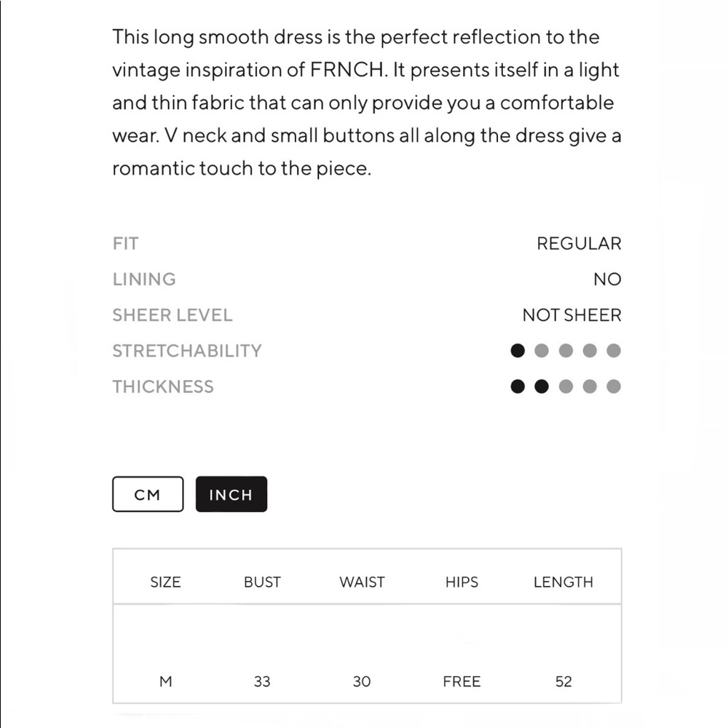Click the FREE hips value
This screenshot has width=728, height=728.
coord(462,681)
